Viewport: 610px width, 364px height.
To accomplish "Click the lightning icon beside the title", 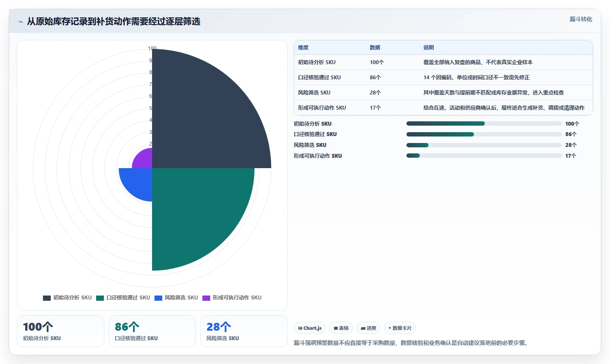I will pos(20,22).
